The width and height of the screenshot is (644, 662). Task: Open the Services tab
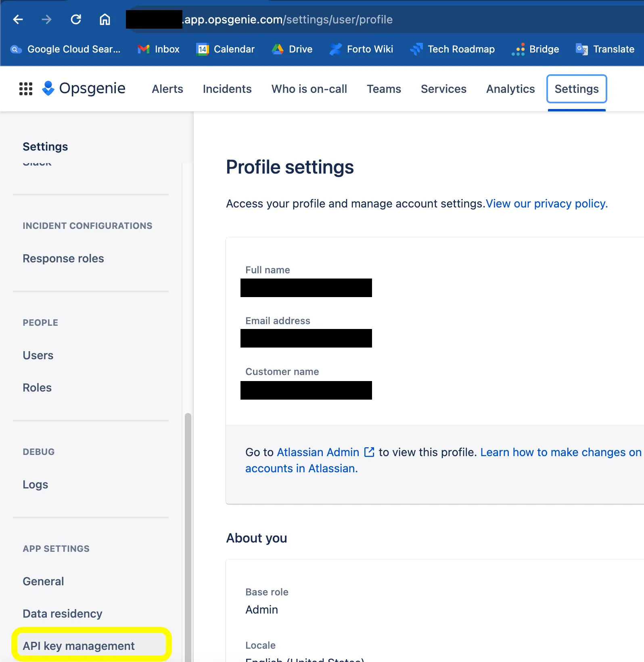pos(443,89)
